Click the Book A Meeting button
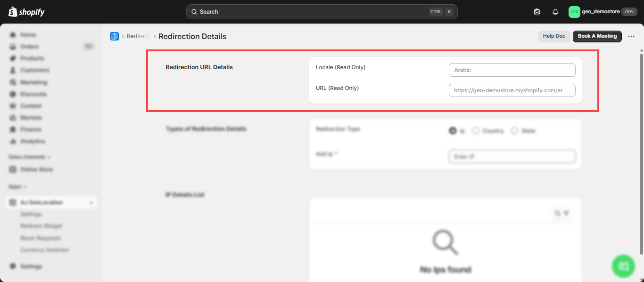The image size is (644, 282). (x=597, y=36)
